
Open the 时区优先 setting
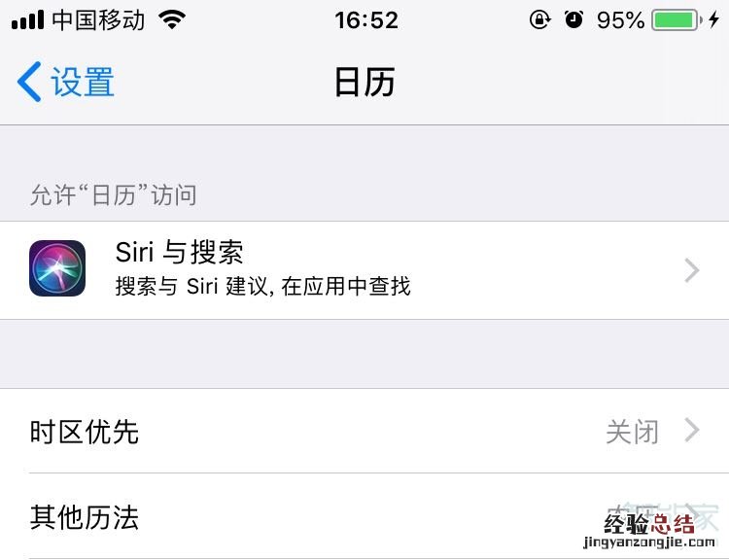tap(364, 431)
